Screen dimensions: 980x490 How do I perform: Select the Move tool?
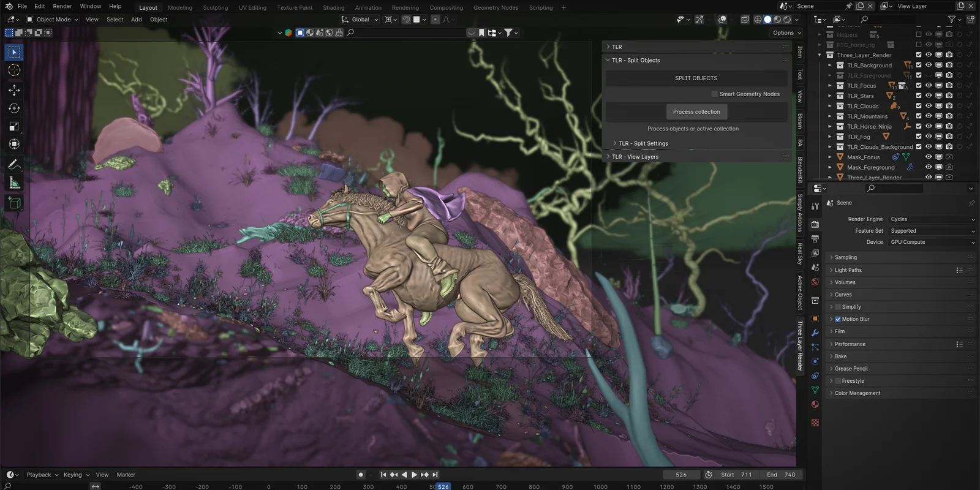14,90
